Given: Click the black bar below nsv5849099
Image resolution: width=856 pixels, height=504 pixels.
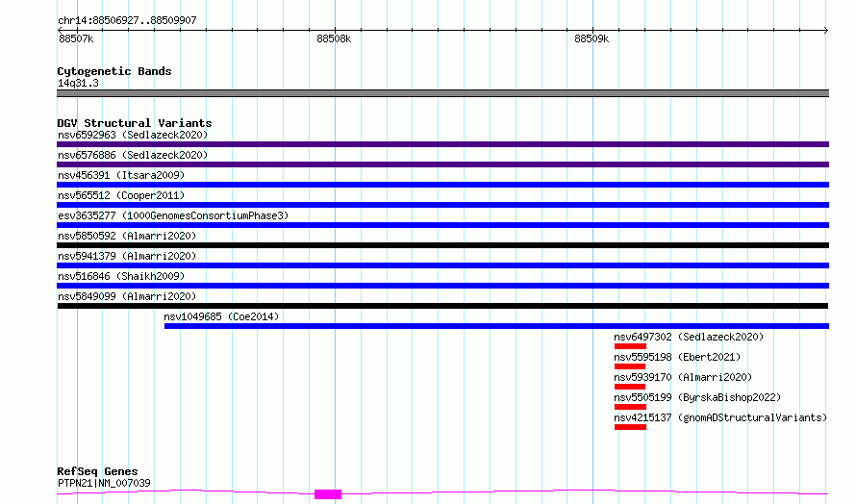Looking at the screenshot, I should (x=442, y=306).
